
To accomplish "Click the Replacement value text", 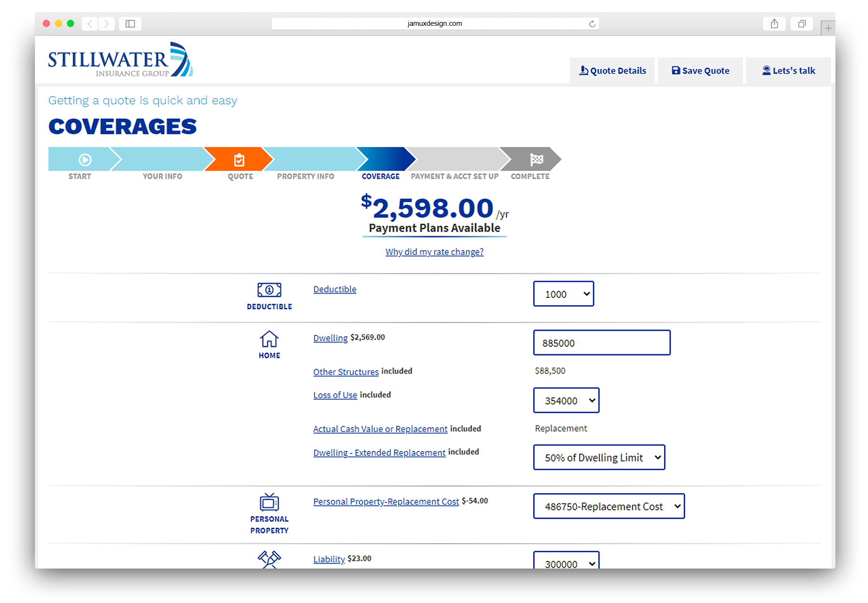I will (561, 428).
